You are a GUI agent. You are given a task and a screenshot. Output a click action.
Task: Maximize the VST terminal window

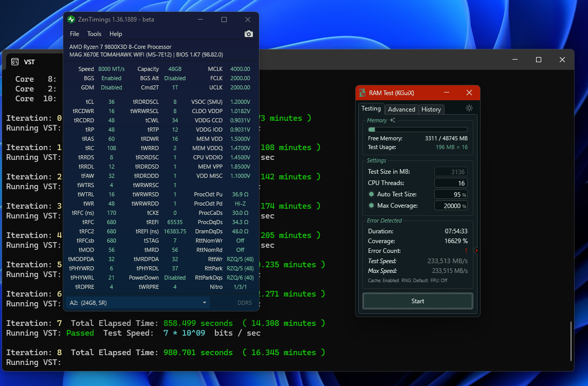coord(539,60)
